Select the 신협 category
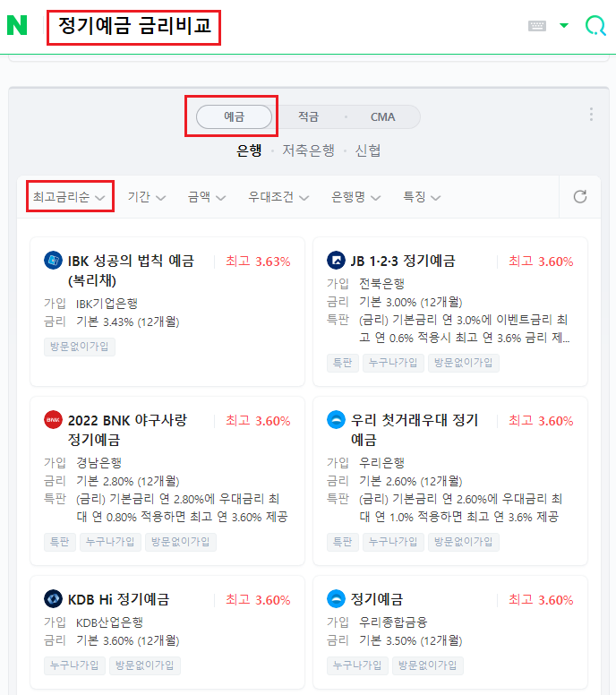 point(368,150)
